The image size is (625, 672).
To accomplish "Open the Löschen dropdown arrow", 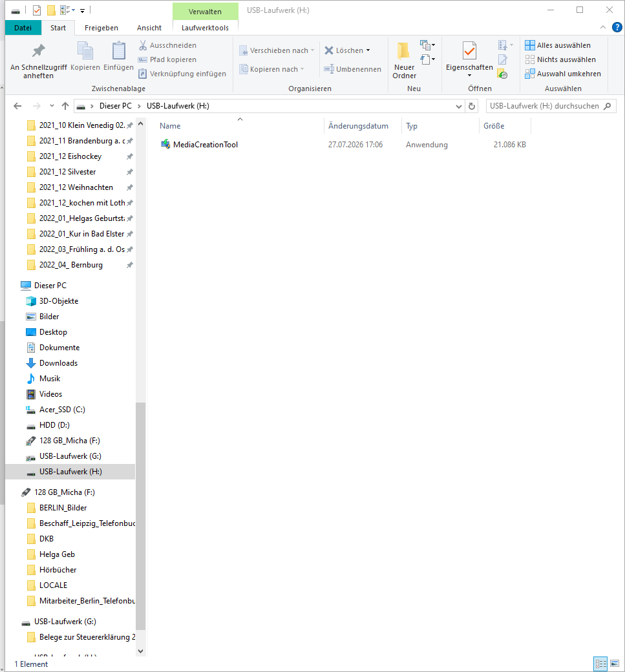I will 368,50.
